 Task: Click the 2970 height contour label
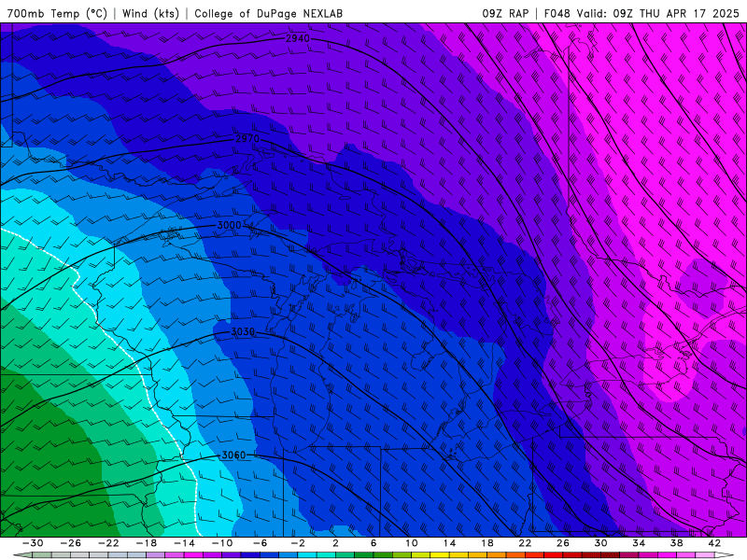(247, 138)
